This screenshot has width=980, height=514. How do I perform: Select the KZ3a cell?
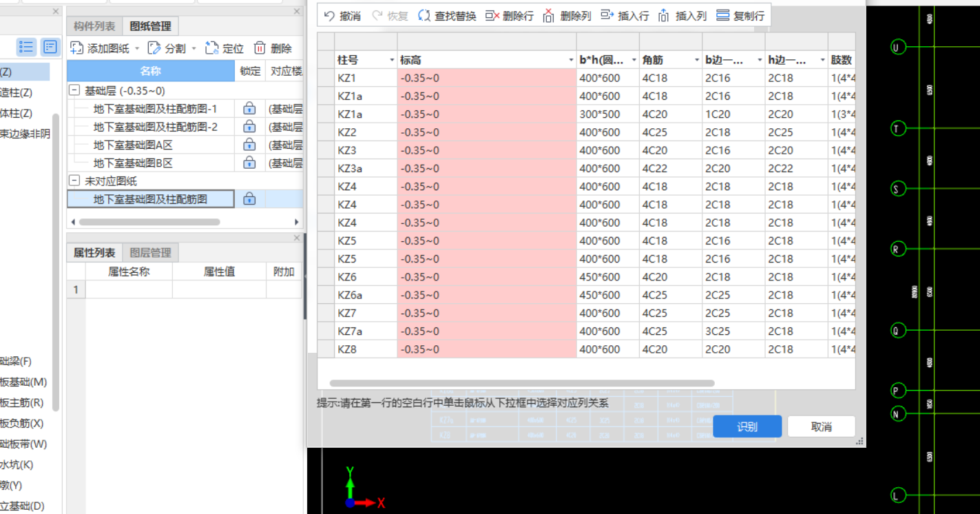coord(366,168)
